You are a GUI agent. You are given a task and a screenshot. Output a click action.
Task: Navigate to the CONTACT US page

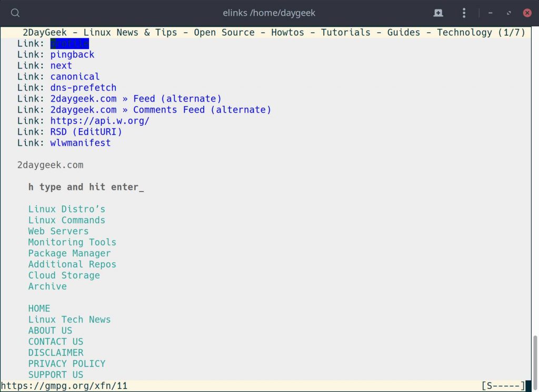pos(55,341)
